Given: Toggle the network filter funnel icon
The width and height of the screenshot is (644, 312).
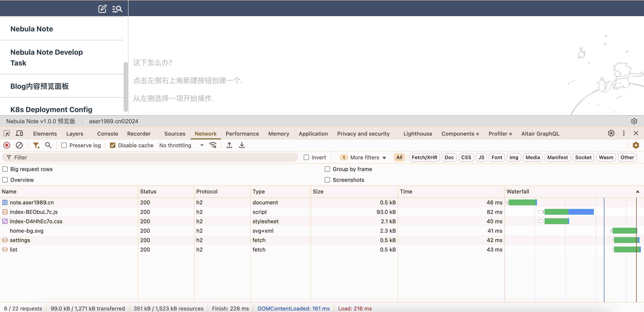Looking at the screenshot, I should (36, 145).
